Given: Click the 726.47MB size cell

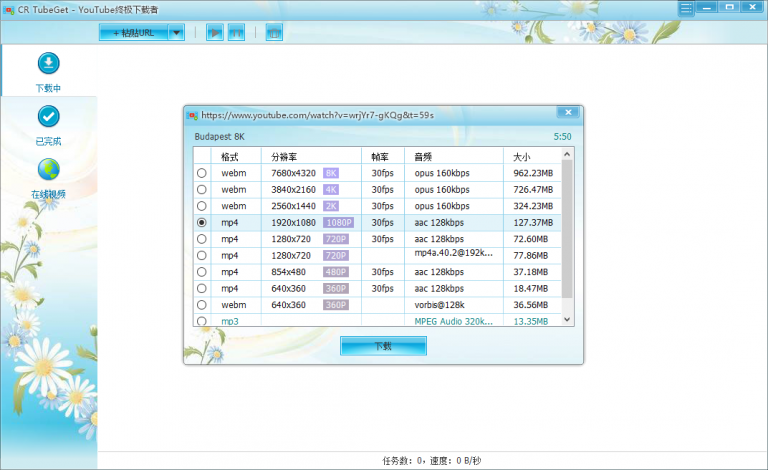Looking at the screenshot, I should [x=533, y=189].
